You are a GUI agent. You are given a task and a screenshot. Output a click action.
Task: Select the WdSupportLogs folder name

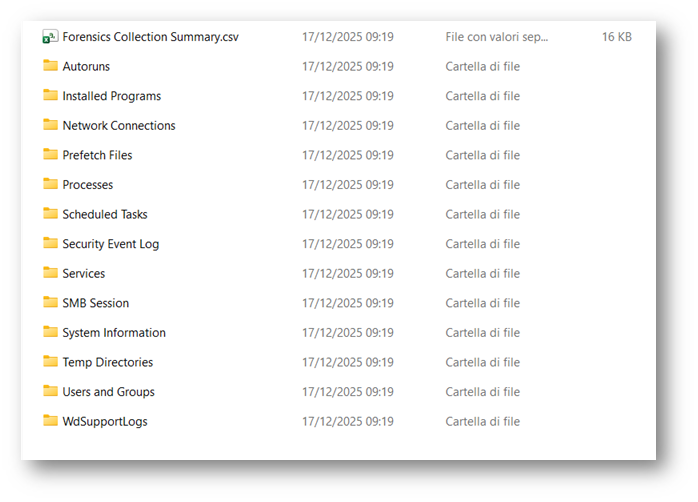point(105,422)
